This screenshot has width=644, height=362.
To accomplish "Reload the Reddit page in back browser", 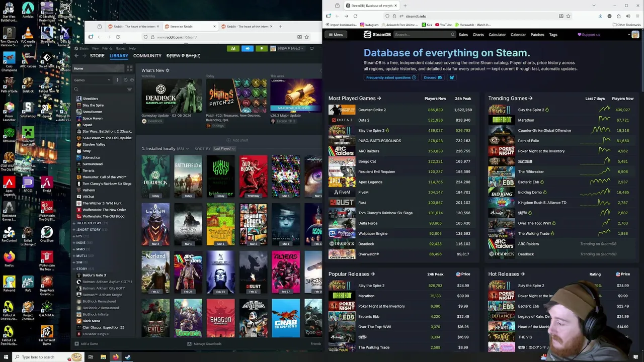I will coord(118,37).
